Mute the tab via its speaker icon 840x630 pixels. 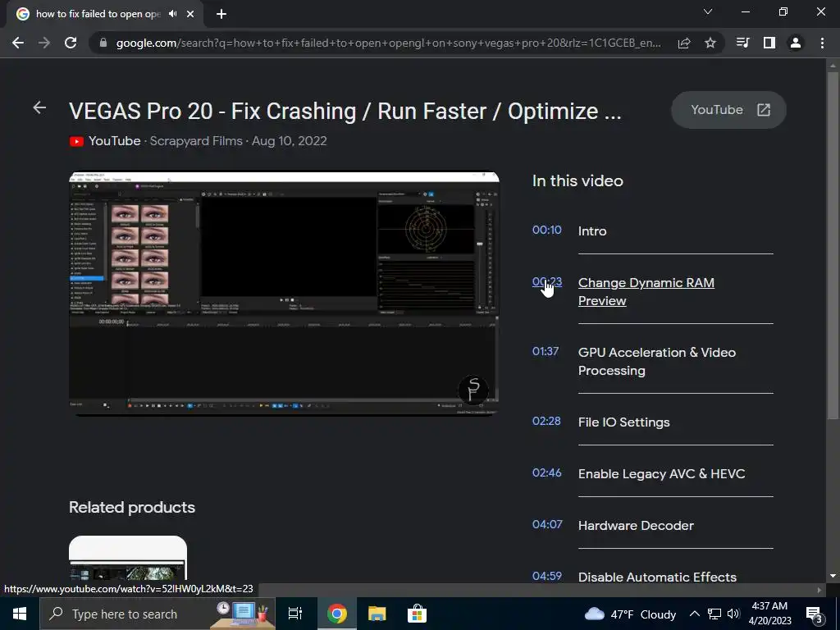[172, 14]
